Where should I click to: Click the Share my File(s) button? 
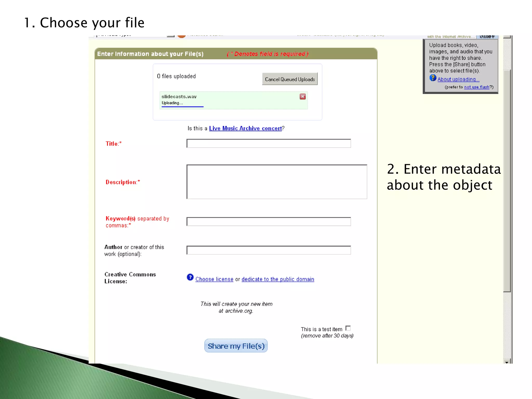[x=236, y=346]
